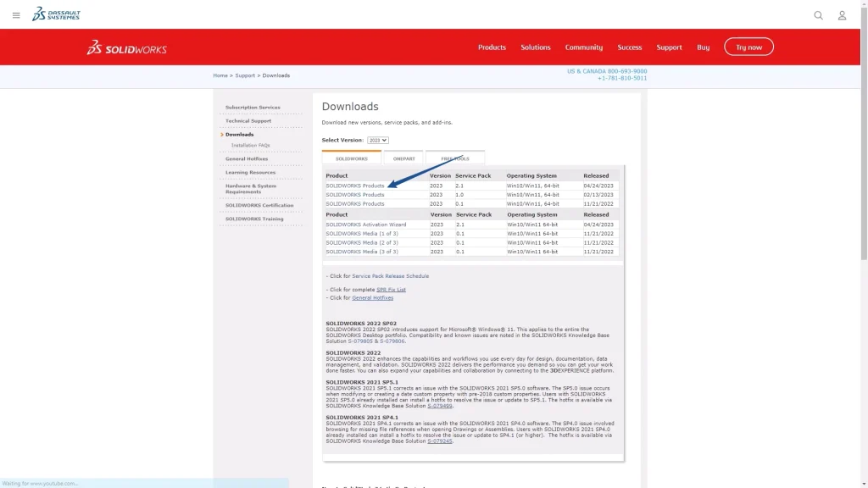Open the hamburger menu icon
This screenshot has height=488, width=868.
(x=16, y=15)
